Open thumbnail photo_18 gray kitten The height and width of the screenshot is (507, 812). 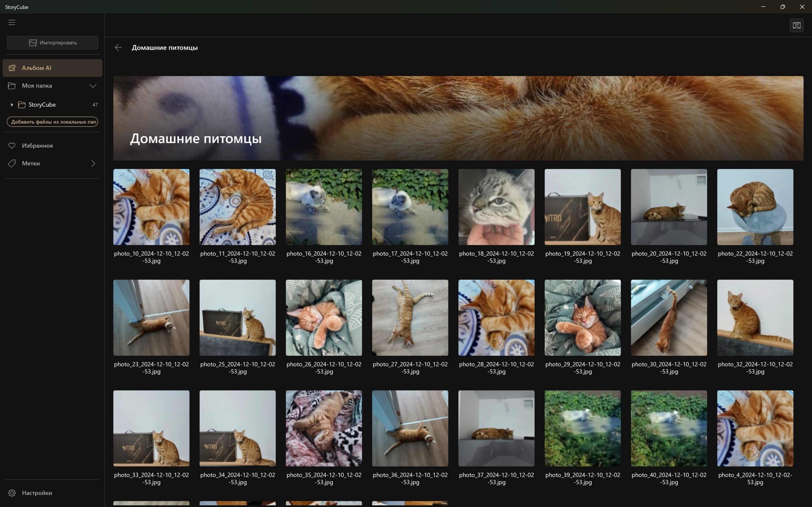coord(496,207)
